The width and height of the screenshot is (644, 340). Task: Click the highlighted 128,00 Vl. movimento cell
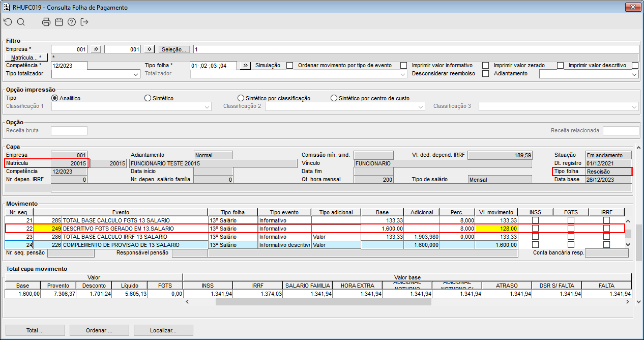point(496,229)
